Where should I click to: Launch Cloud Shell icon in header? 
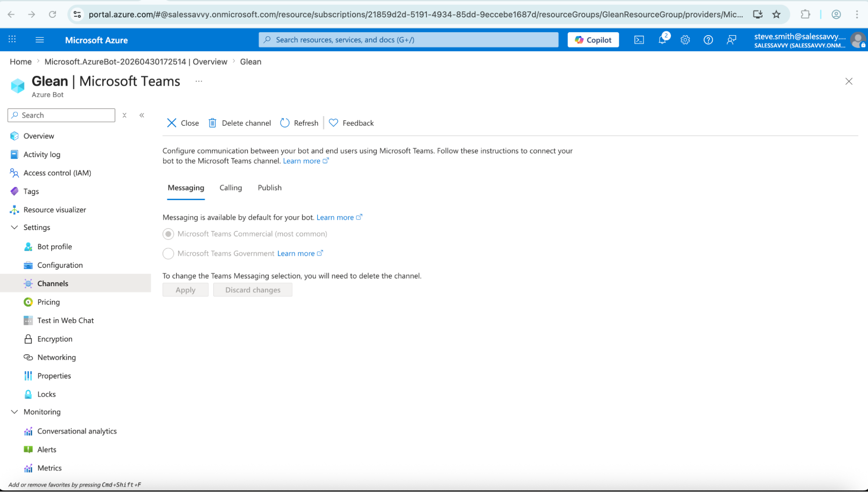[x=639, y=40]
